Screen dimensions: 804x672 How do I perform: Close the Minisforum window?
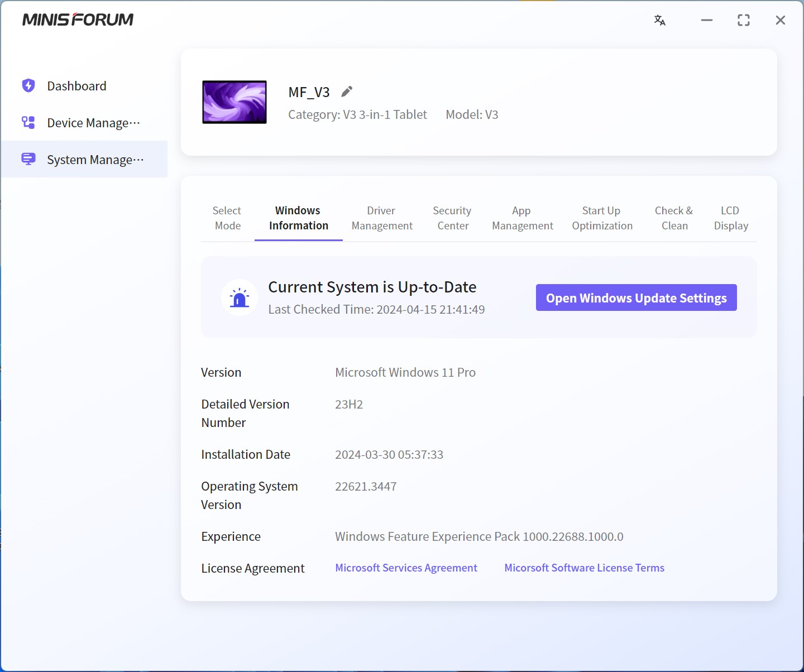(x=781, y=20)
